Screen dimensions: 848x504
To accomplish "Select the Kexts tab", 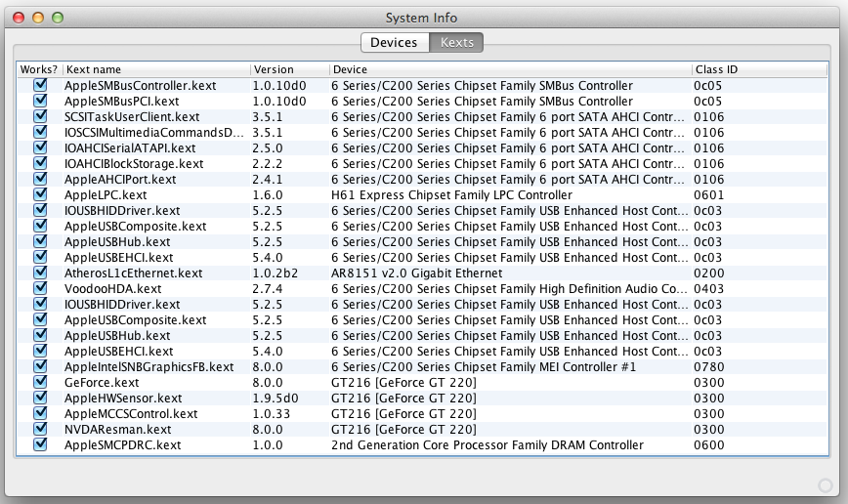I will point(456,43).
